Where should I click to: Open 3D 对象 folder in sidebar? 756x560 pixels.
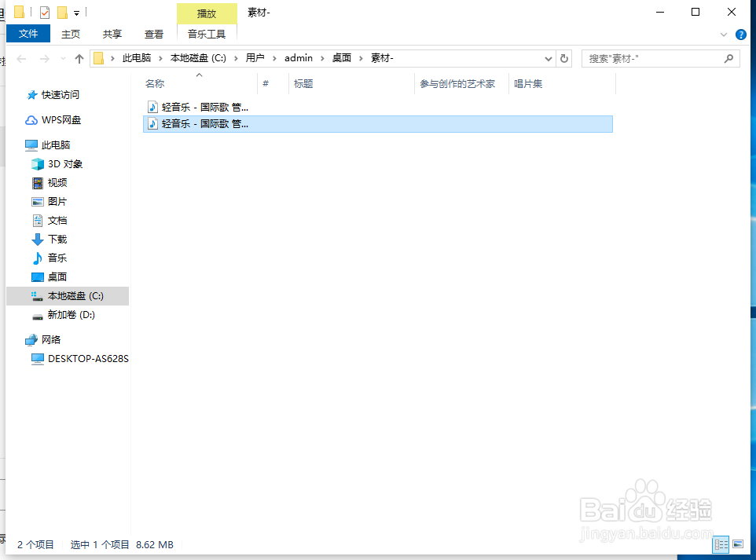[x=65, y=164]
